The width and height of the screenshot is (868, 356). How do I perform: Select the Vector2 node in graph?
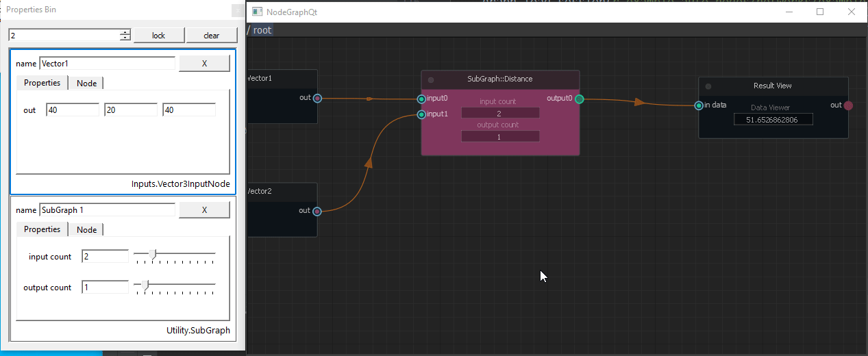click(282, 209)
